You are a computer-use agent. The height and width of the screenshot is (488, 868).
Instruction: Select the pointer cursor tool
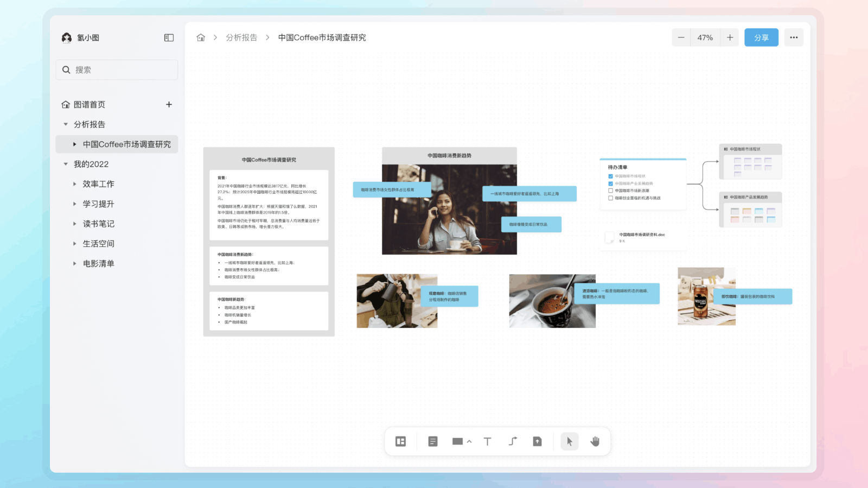569,441
